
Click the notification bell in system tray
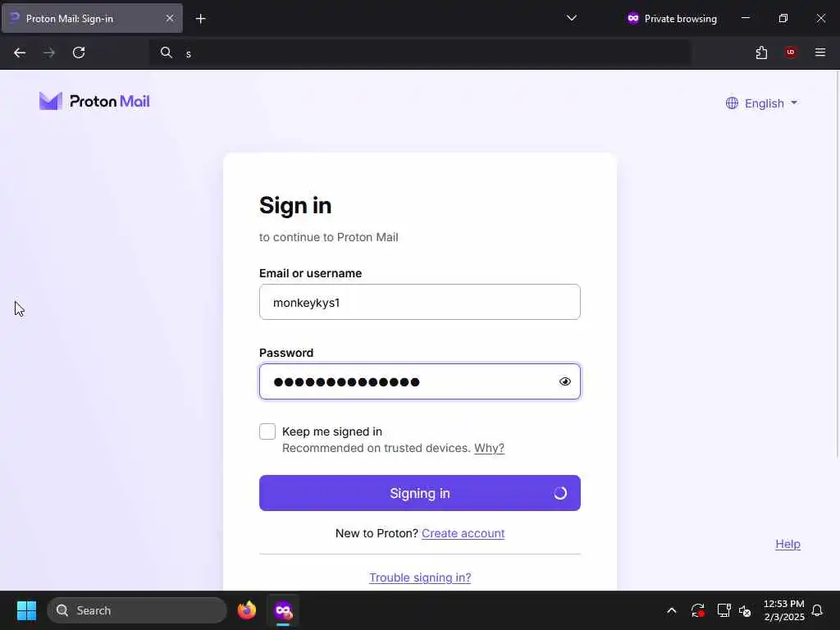[x=817, y=610]
